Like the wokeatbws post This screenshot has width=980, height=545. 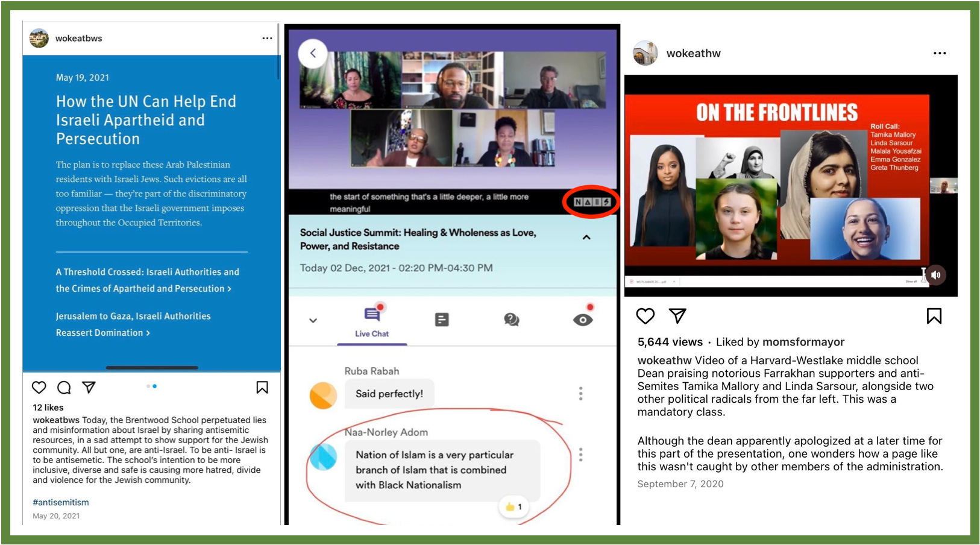(x=39, y=388)
